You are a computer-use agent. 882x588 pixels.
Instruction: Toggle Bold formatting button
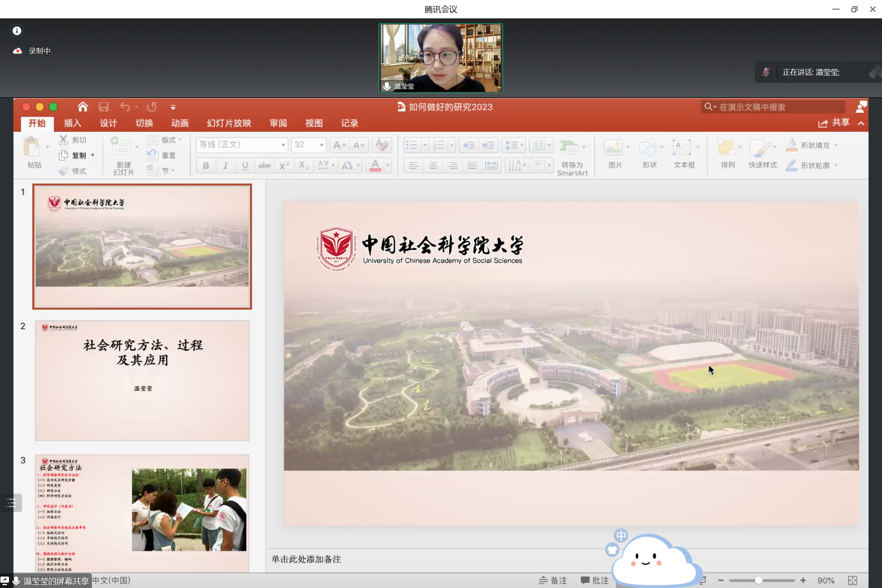[206, 166]
